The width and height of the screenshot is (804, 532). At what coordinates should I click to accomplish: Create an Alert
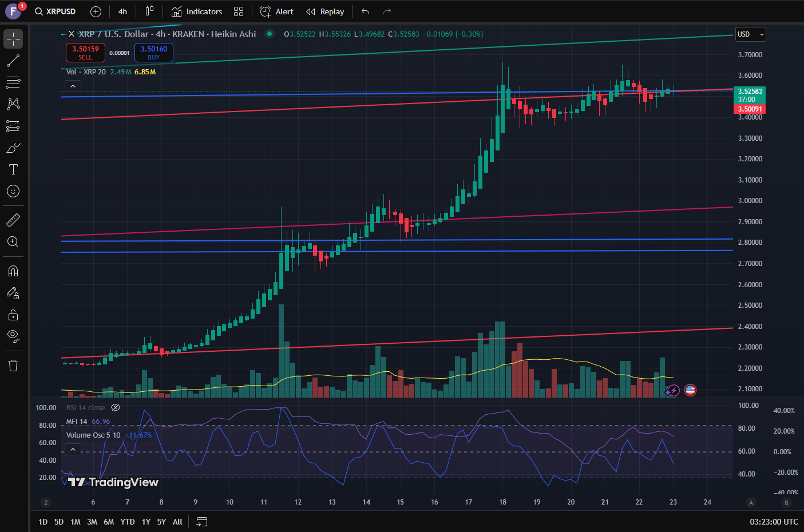[277, 11]
